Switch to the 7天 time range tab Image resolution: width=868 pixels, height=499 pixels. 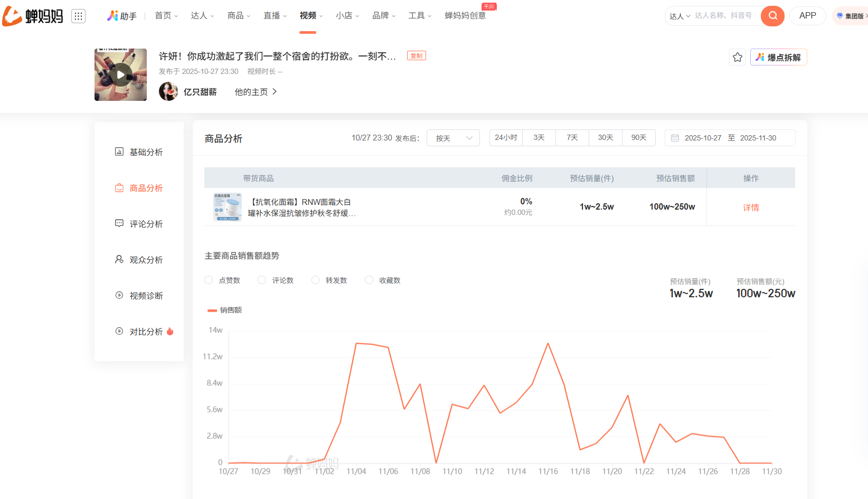(x=572, y=138)
